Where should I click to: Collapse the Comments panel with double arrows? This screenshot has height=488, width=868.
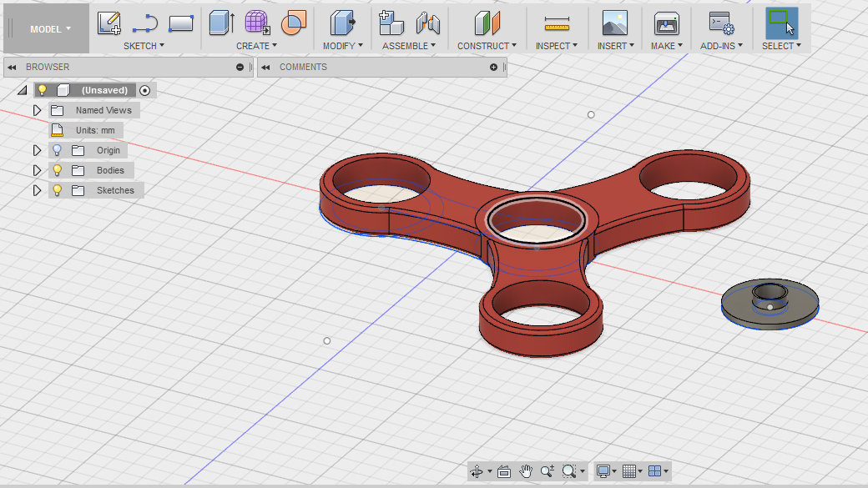pyautogui.click(x=265, y=67)
